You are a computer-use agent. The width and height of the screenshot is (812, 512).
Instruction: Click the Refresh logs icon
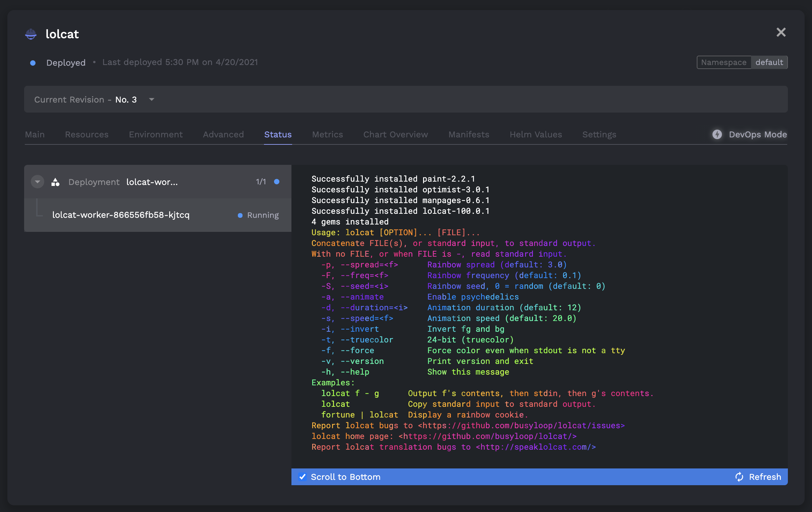pos(739,476)
